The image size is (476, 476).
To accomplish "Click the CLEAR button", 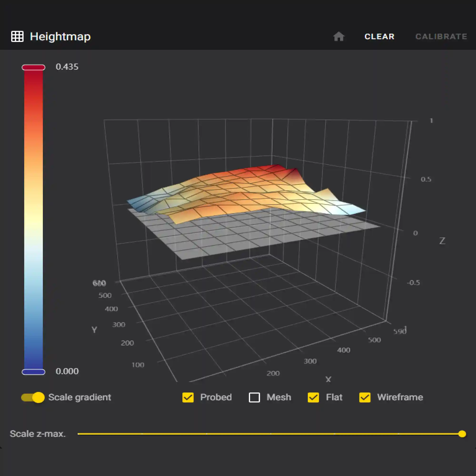I will click(379, 36).
